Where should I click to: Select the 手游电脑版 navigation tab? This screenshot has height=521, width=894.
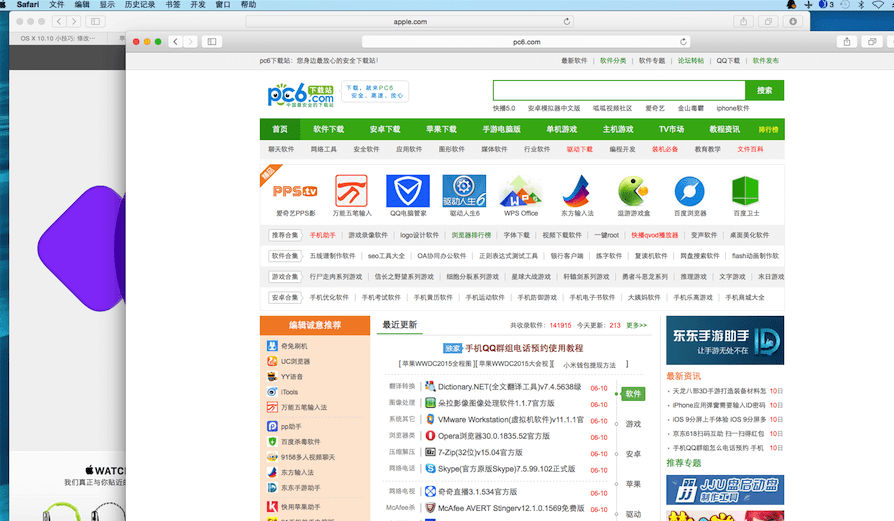coord(501,129)
